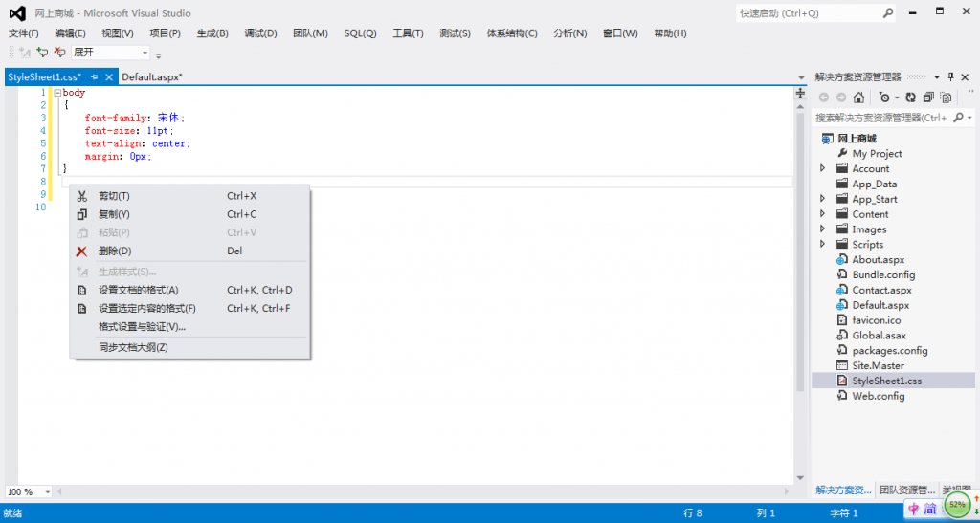This screenshot has height=523, width=980.
Task: Expand the Content folder arrow
Action: point(822,214)
